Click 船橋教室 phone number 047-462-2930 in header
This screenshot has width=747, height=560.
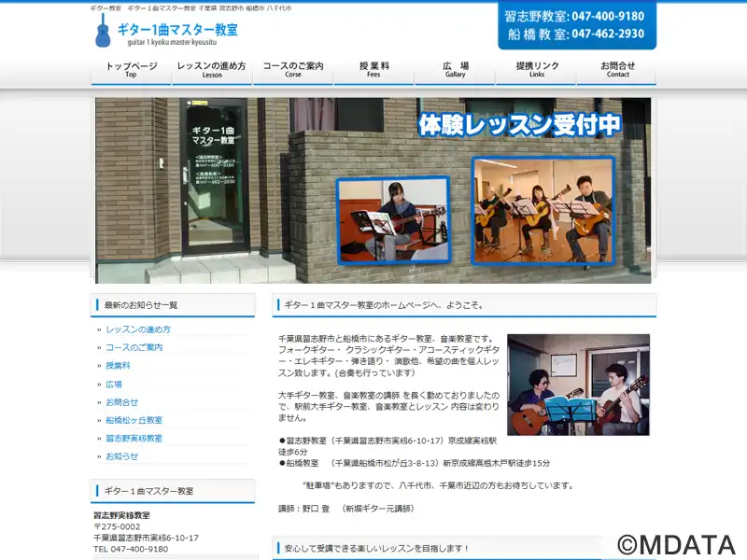point(608,34)
